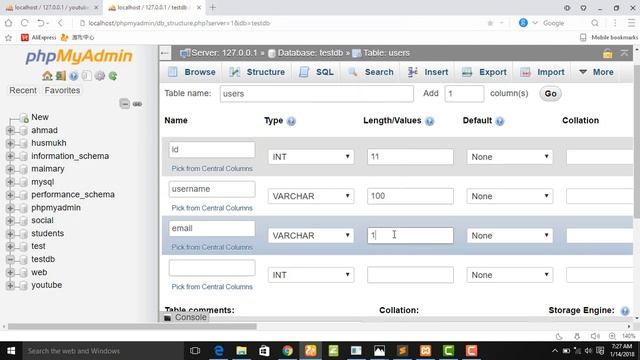Click the link-with-main-panel chain icon
The width and height of the screenshot is (640, 360).
pyautogui.click(x=138, y=104)
